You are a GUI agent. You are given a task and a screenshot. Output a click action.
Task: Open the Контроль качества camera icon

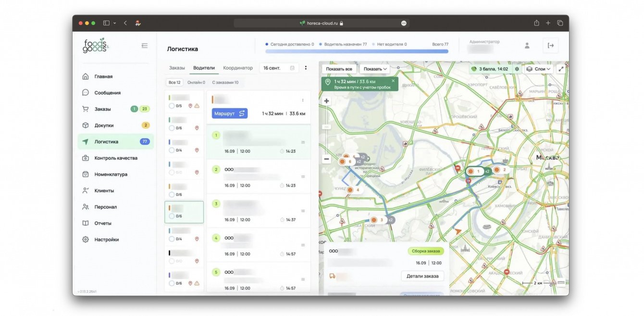point(86,158)
